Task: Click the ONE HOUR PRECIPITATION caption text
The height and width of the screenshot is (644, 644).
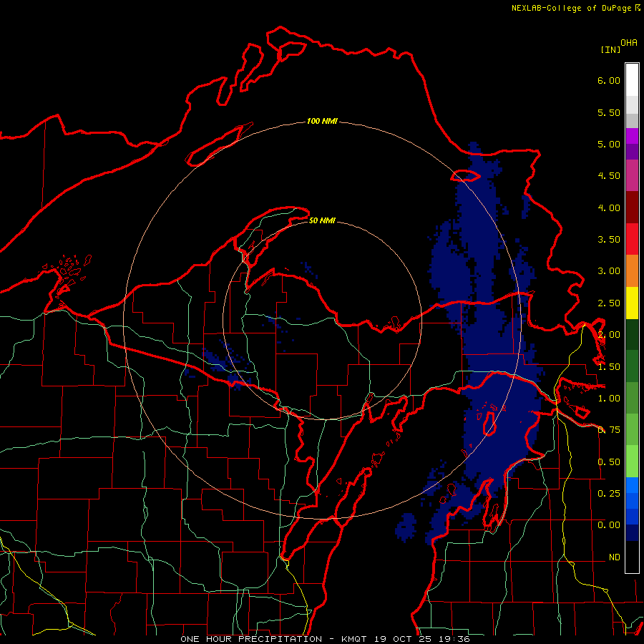Action: tap(251, 639)
